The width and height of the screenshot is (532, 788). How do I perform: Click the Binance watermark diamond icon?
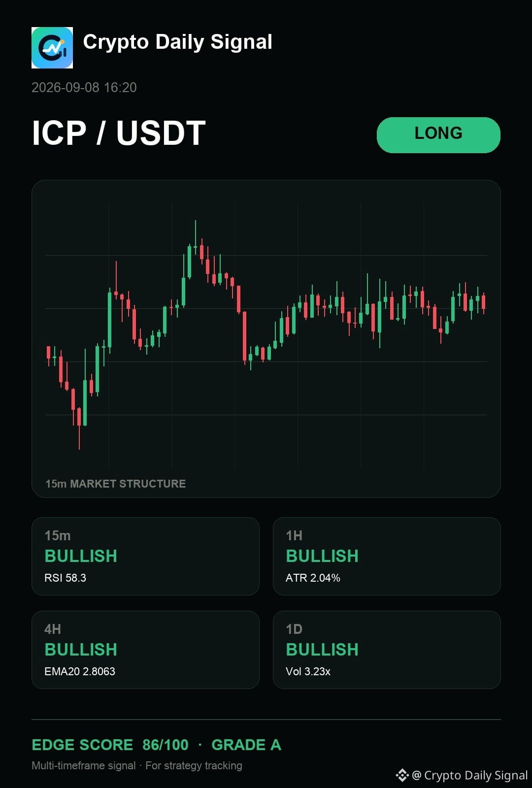tap(402, 775)
